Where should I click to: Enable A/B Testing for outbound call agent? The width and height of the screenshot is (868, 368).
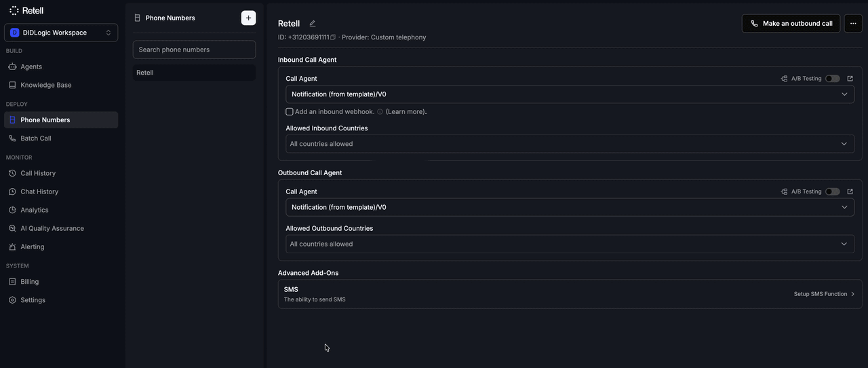click(832, 191)
